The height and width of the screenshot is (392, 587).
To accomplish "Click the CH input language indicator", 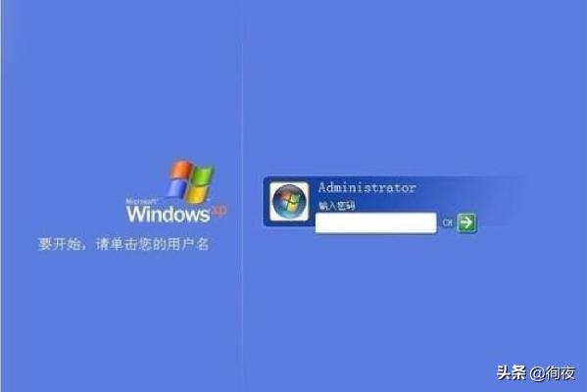I will pos(448,222).
